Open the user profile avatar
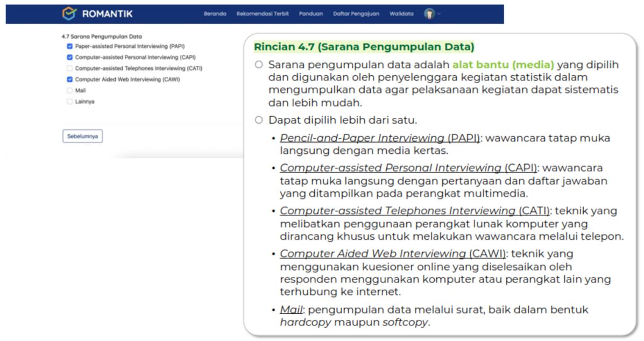The width and height of the screenshot is (644, 341). pos(429,14)
